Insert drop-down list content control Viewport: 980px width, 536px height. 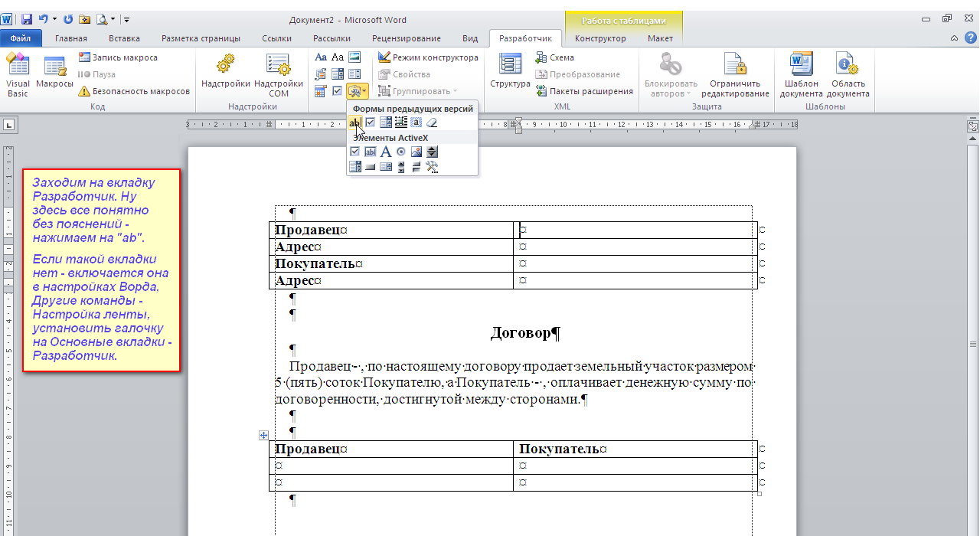pos(354,74)
